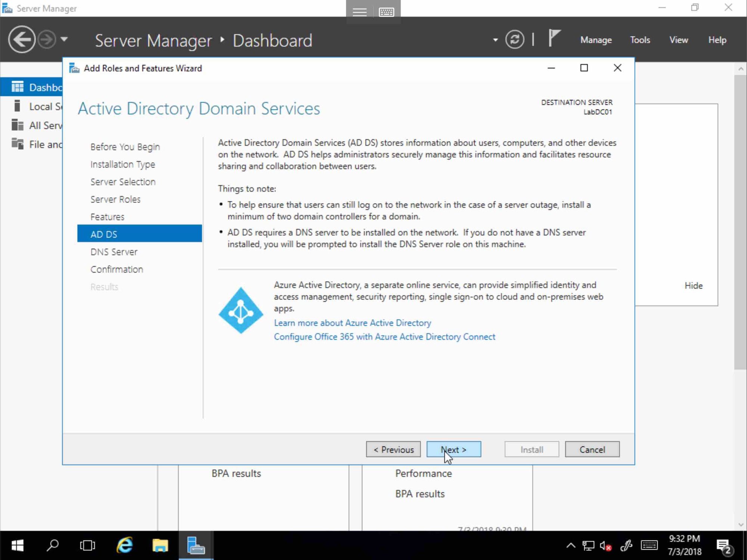
Task: Select File and Storage Services sidebar item
Action: (x=32, y=144)
